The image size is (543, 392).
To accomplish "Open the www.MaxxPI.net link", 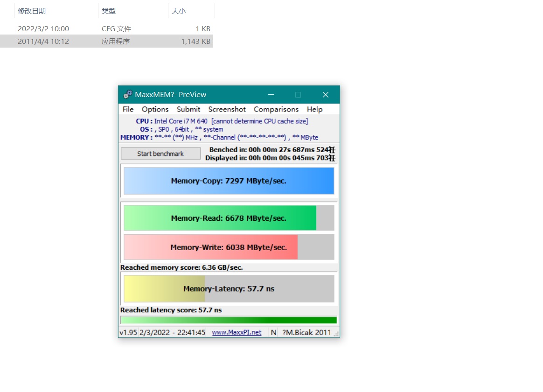I will tap(237, 332).
